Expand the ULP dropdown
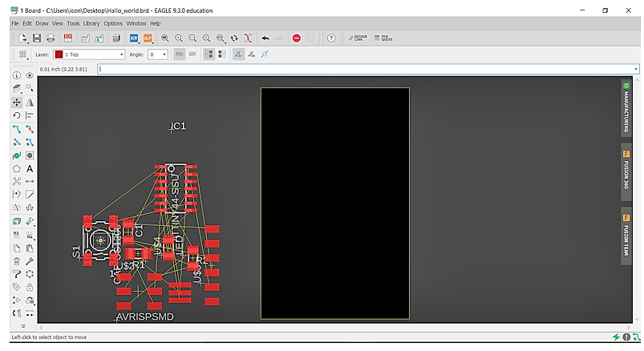This screenshot has height=351, width=644. 153,42
